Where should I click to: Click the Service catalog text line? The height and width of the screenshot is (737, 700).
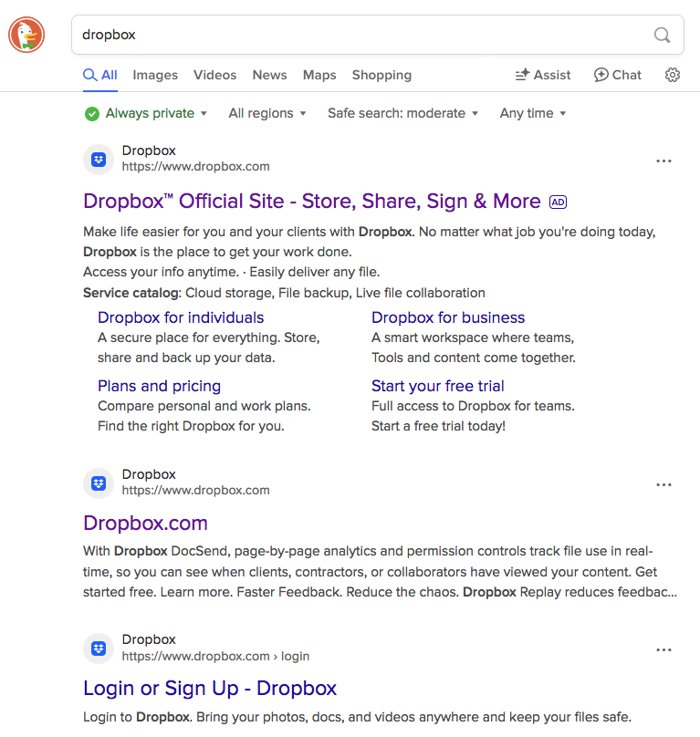click(284, 293)
